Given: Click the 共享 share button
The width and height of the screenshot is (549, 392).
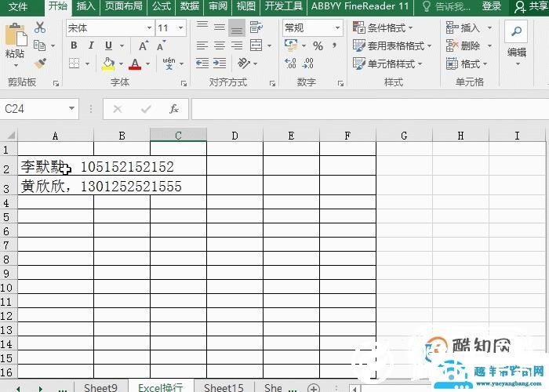Looking at the screenshot, I should click(530, 6).
